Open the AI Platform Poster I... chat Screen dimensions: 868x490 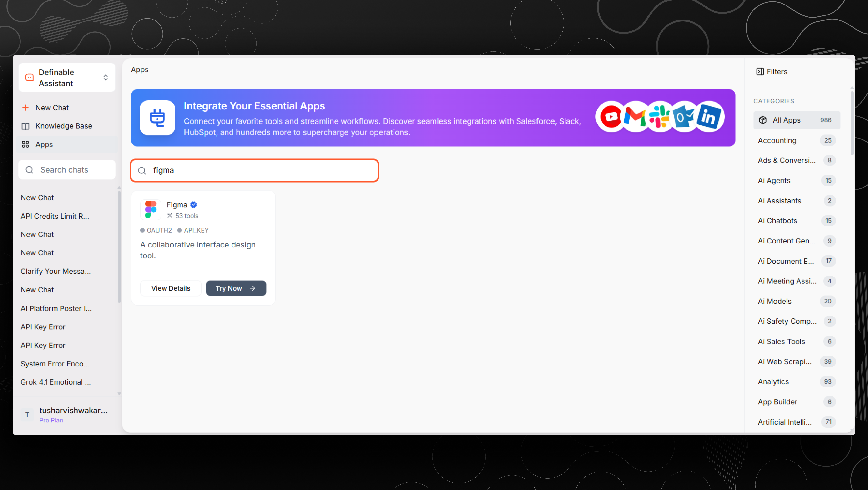coord(56,308)
